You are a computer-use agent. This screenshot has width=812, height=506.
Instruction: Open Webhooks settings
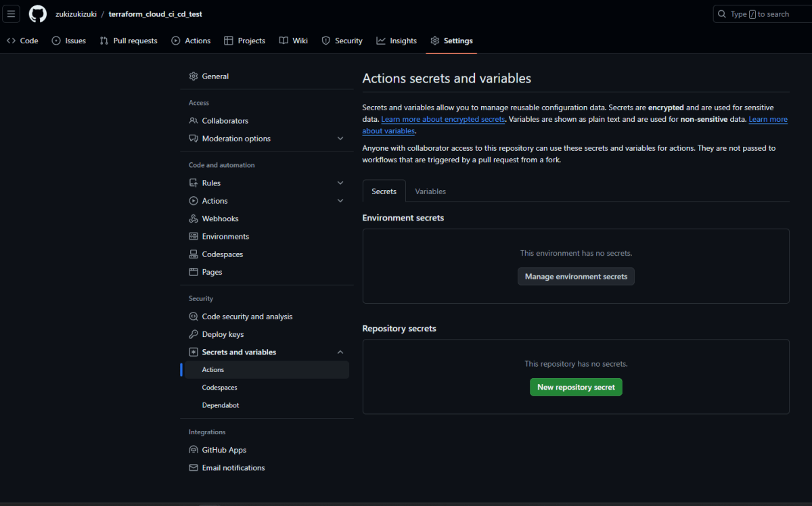(267, 218)
